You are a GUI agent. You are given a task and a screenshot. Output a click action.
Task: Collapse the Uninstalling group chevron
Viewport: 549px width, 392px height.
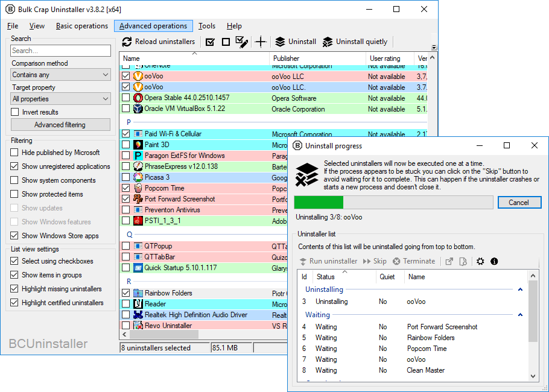520,289
